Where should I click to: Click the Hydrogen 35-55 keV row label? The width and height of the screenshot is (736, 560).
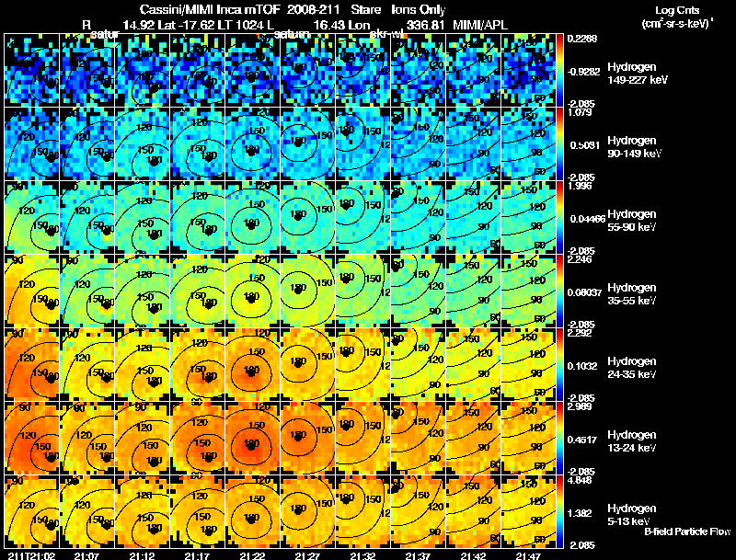click(x=631, y=294)
